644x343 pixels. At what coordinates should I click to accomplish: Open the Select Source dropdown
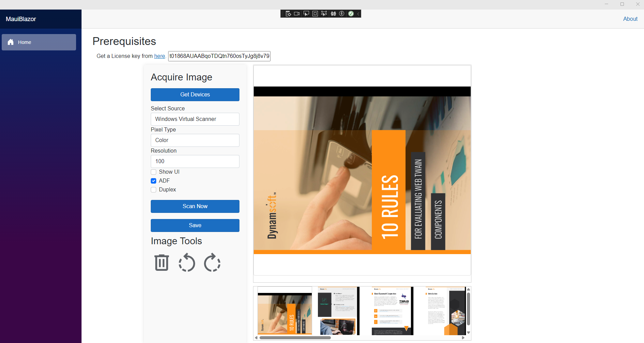[x=195, y=119]
